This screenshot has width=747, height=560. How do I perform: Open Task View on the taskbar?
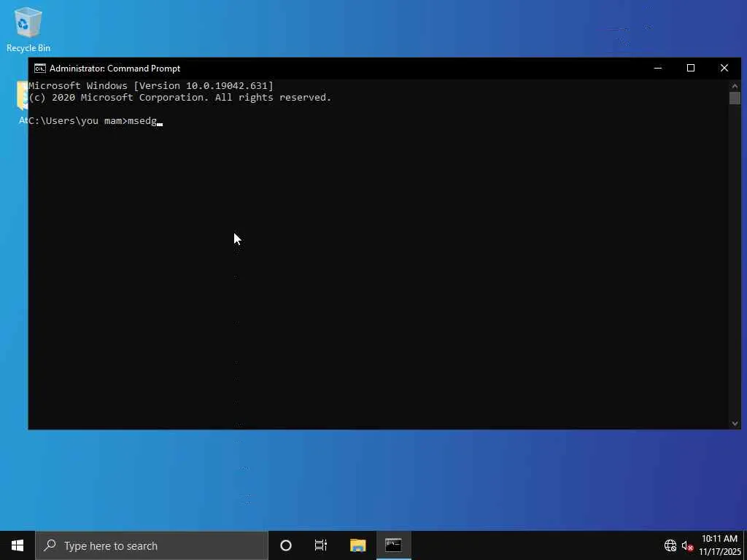pyautogui.click(x=321, y=545)
